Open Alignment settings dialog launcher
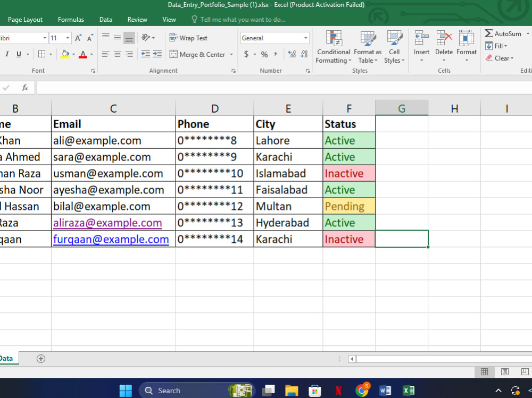 (x=234, y=71)
